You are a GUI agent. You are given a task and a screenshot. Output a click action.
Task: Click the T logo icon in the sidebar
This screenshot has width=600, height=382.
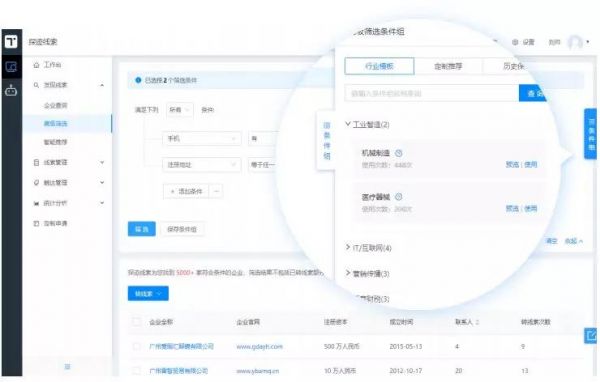(11, 41)
